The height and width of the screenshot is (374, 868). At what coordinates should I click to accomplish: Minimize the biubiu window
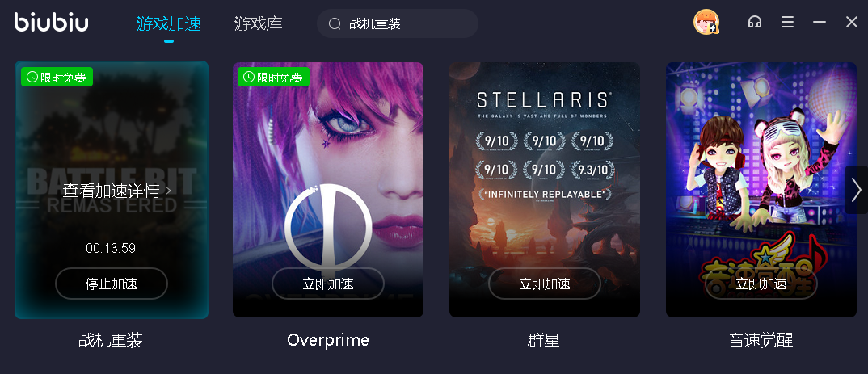pos(820,22)
